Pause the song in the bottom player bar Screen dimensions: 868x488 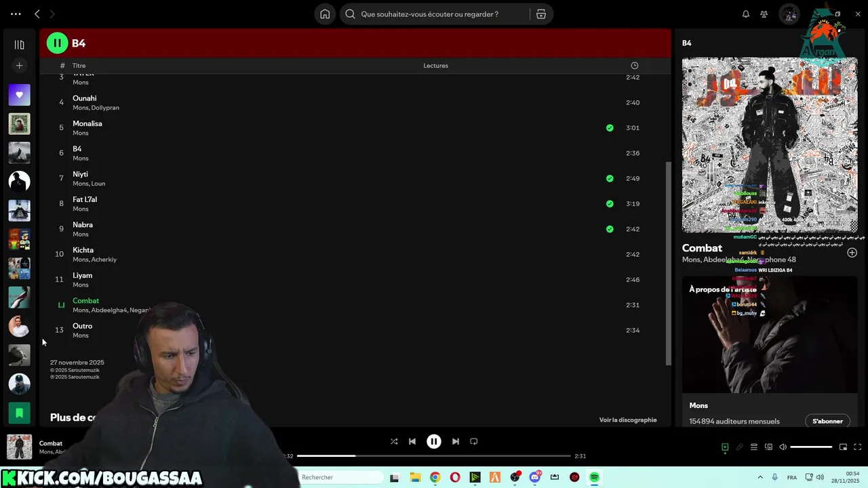point(434,441)
